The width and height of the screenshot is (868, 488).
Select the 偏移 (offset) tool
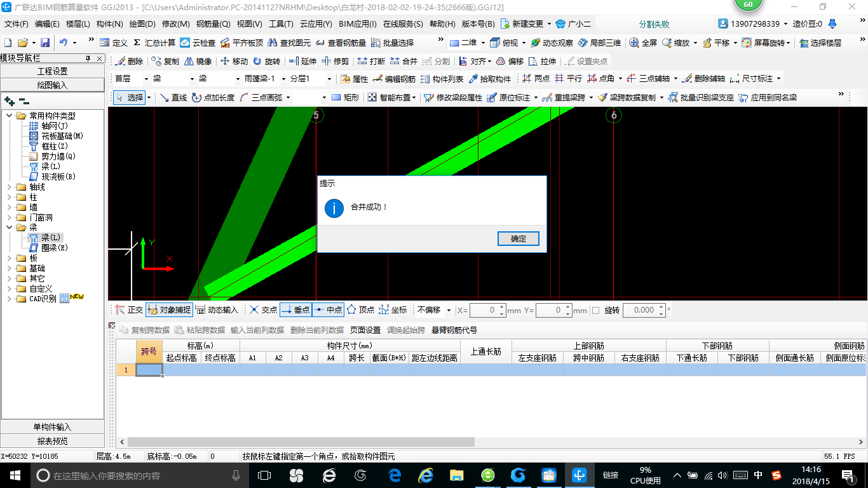(510, 62)
